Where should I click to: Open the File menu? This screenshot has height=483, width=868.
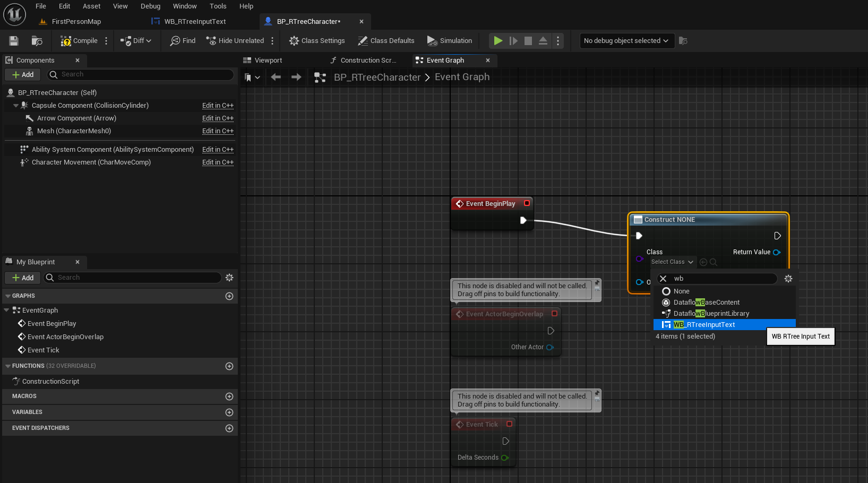(x=41, y=6)
